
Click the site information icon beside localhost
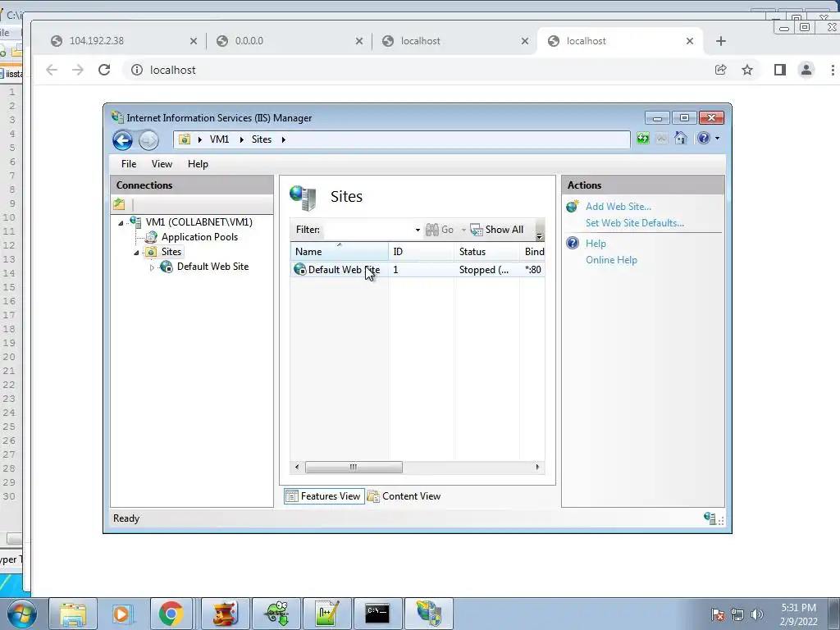pyautogui.click(x=137, y=71)
